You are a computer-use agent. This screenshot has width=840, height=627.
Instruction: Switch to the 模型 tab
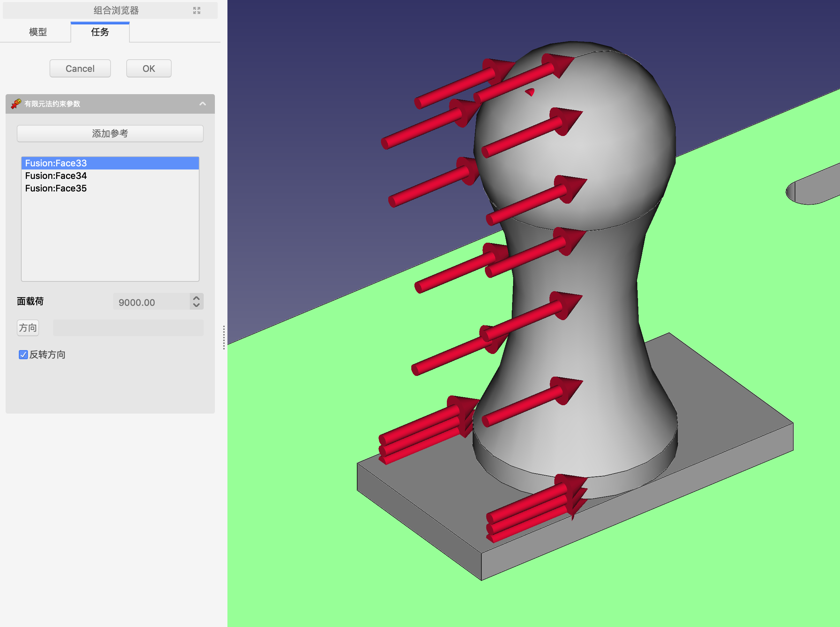[x=38, y=32]
